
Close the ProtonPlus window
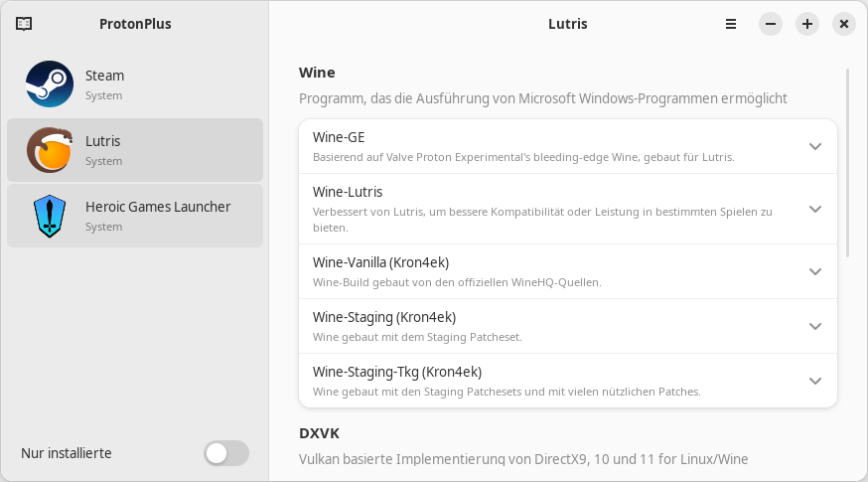pos(843,24)
